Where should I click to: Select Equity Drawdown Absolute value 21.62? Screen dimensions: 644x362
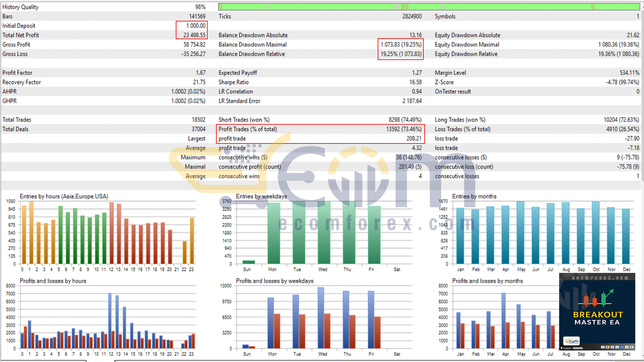[633, 35]
